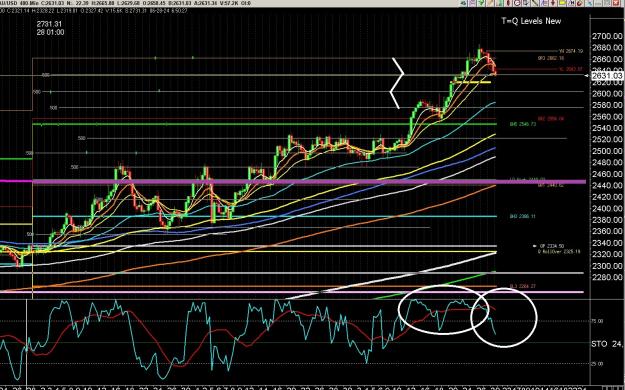This screenshot has width=625, height=390.
Task: Click the highlighted 2631.03 current price box
Action: click(x=607, y=76)
